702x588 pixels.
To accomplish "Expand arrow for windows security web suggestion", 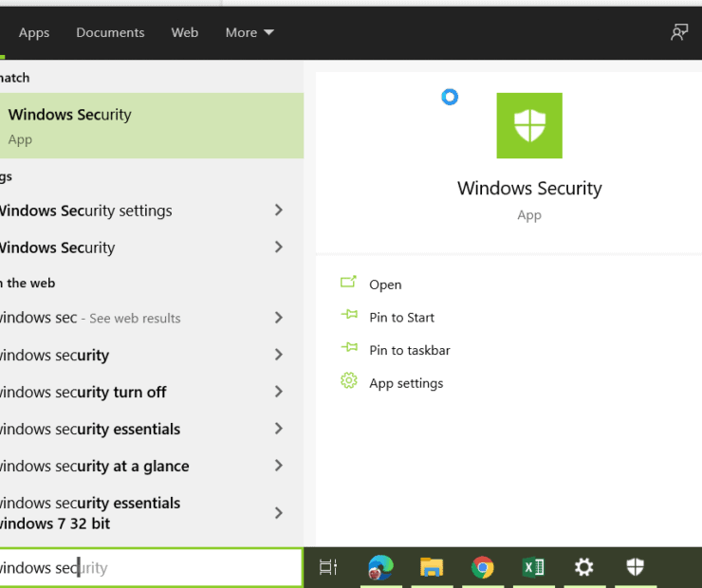I will (x=279, y=355).
